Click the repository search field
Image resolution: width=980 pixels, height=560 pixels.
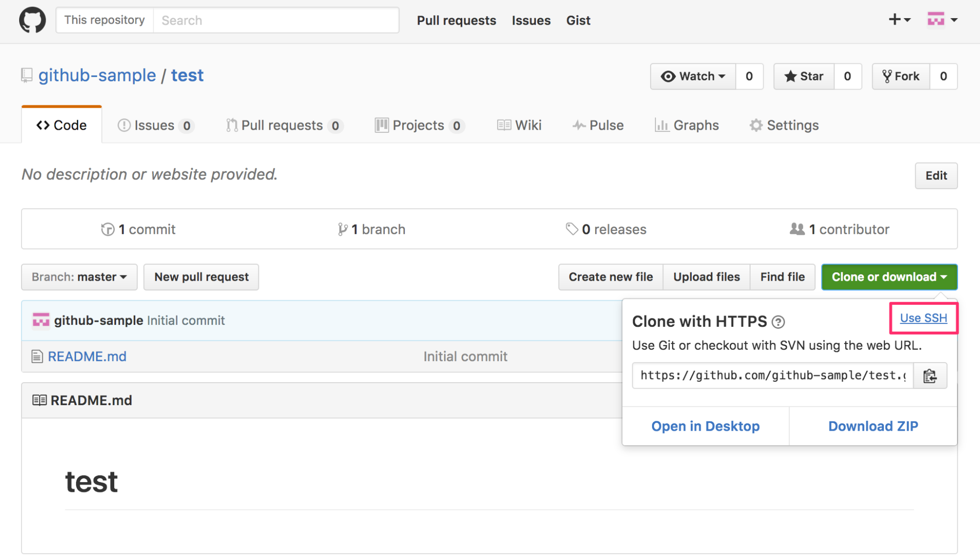(276, 20)
